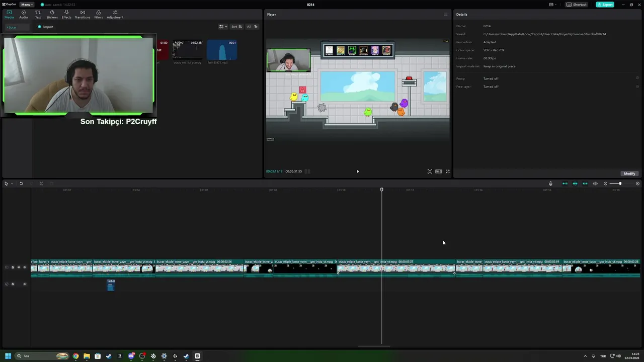Screen dimensions: 644x362
Task: Open the Transitions tab
Action: [83, 14]
